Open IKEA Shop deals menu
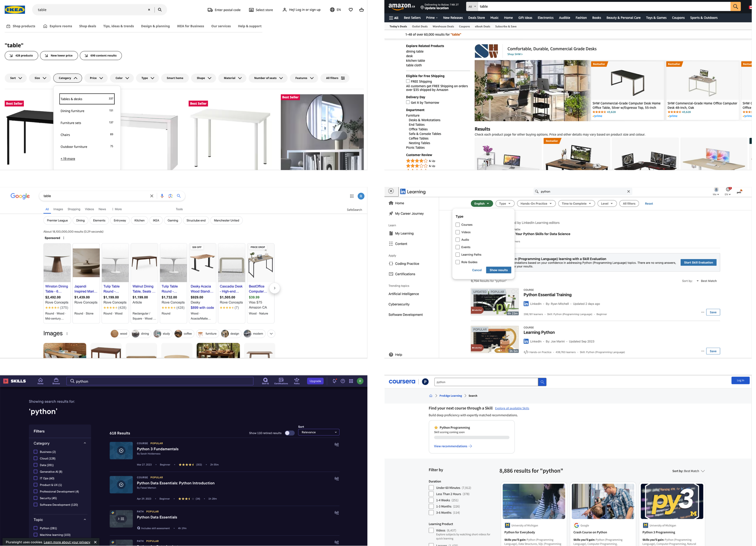 (x=87, y=26)
